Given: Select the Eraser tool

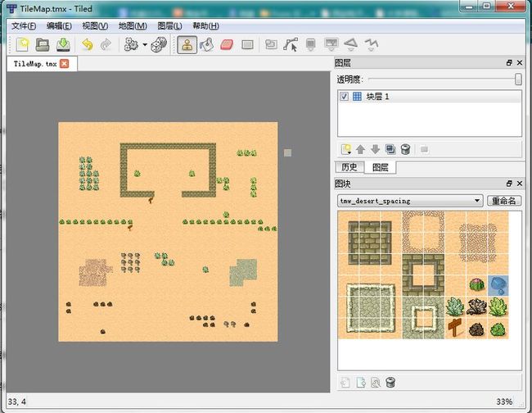Looking at the screenshot, I should click(x=227, y=44).
